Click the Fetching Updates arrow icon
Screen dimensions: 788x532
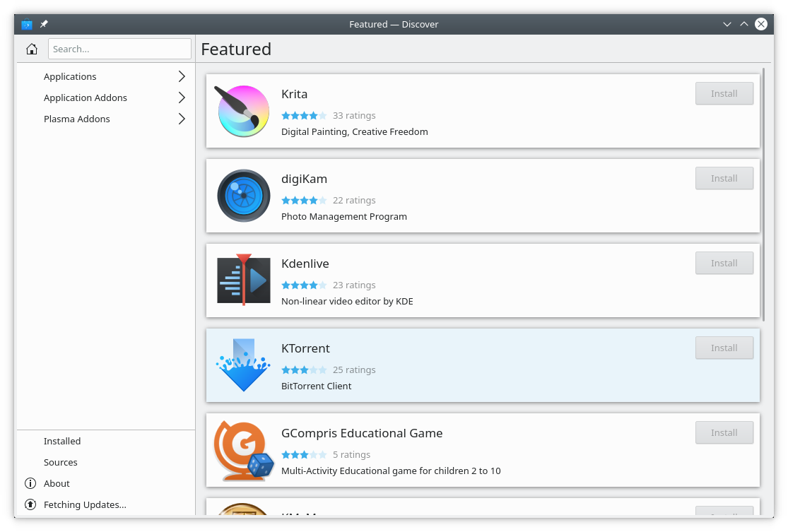30,504
